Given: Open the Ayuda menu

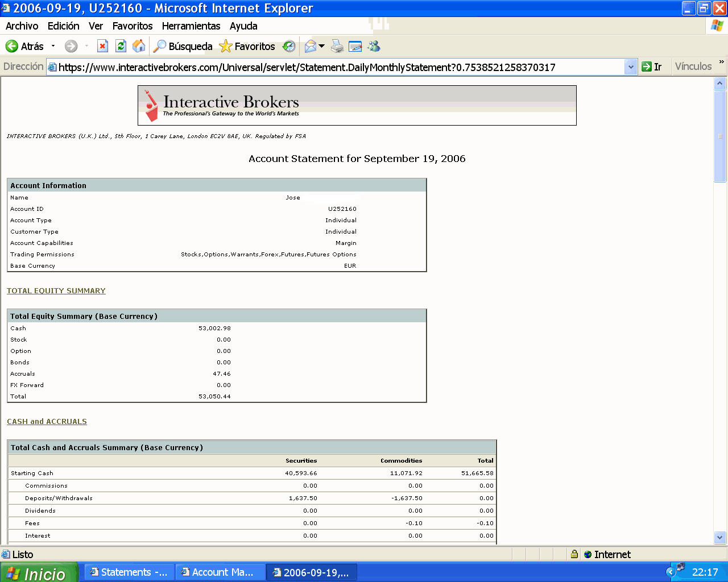Looking at the screenshot, I should coord(243,26).
